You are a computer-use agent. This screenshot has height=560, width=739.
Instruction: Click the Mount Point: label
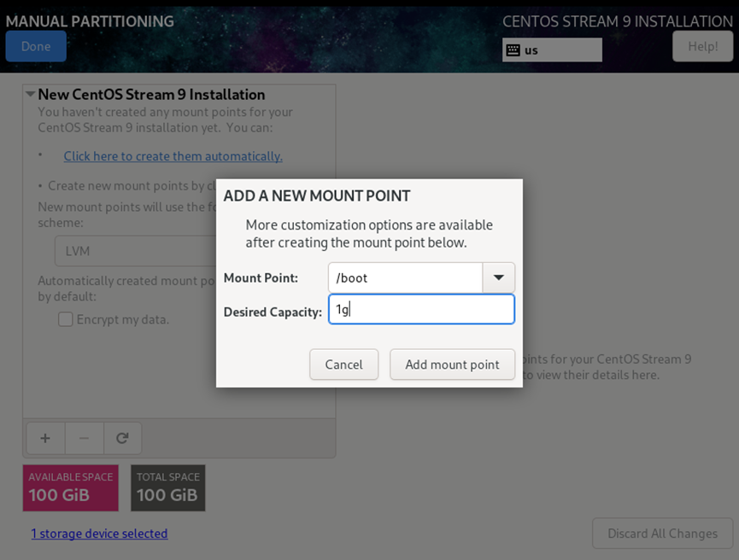[261, 278]
